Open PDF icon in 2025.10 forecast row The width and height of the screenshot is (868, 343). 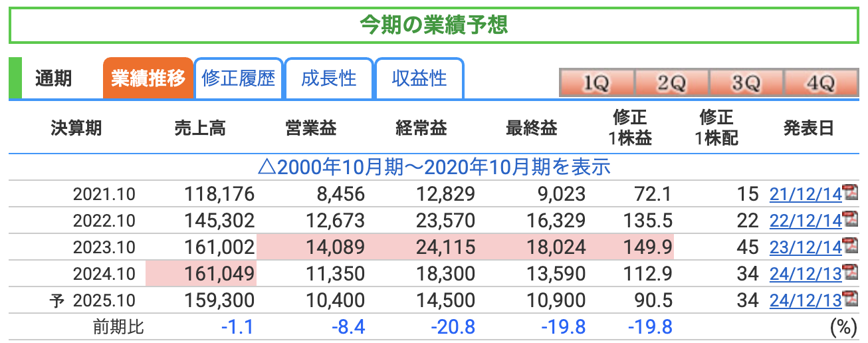click(849, 299)
